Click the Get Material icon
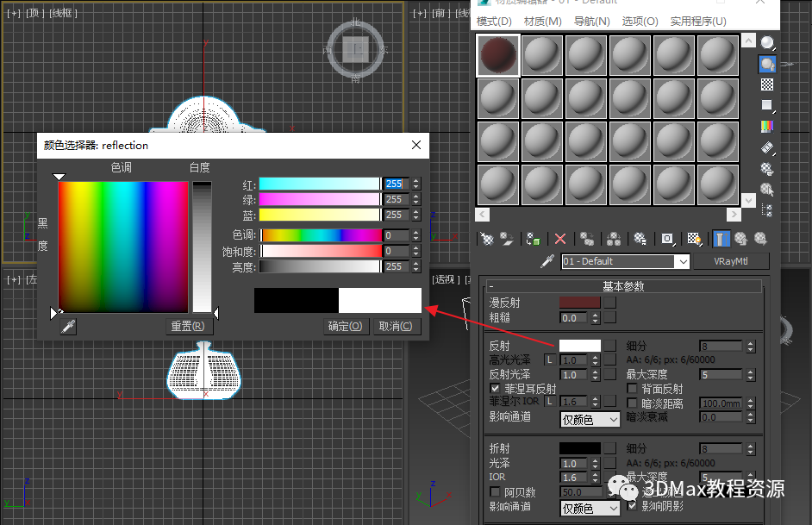 [487, 239]
